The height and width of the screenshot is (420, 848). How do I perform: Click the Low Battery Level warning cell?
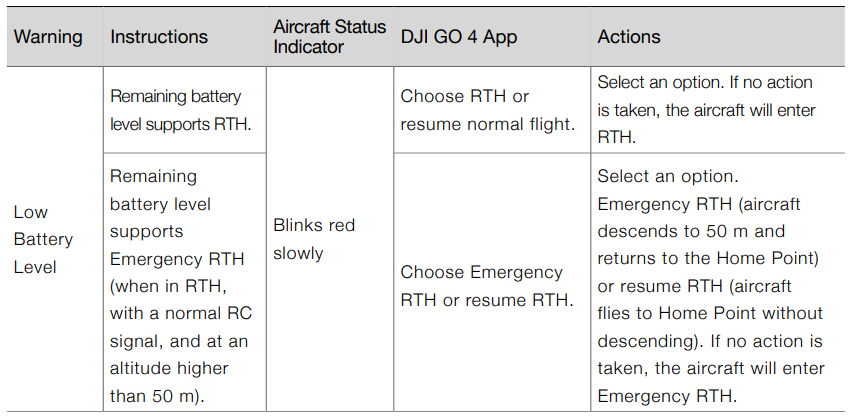click(x=43, y=240)
